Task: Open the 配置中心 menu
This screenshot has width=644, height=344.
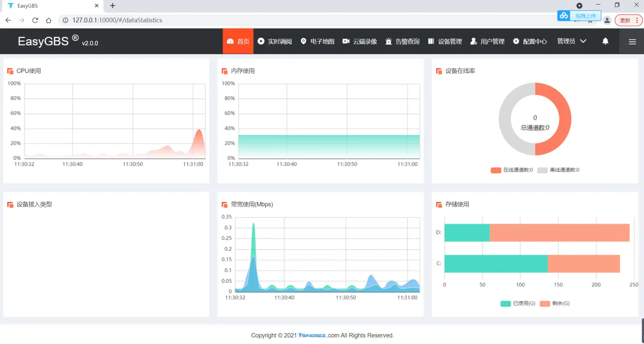Action: 530,41
